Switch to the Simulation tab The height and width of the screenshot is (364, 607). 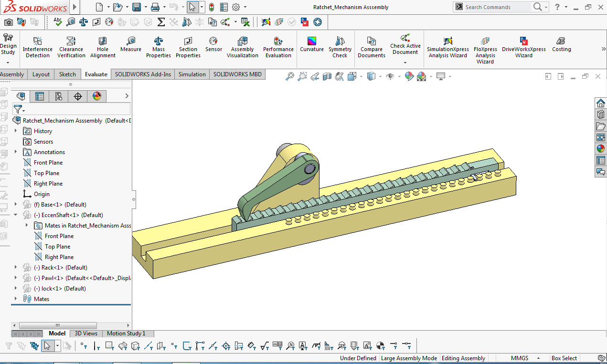click(x=192, y=74)
